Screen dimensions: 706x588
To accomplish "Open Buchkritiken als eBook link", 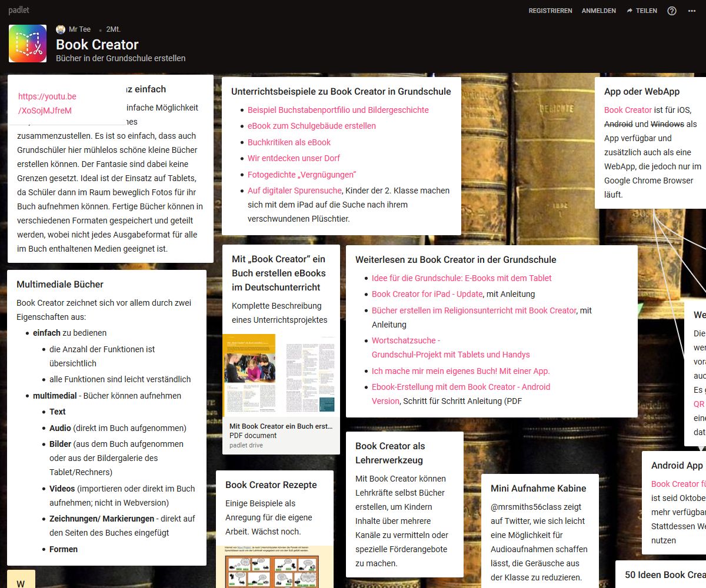I will pyautogui.click(x=289, y=142).
